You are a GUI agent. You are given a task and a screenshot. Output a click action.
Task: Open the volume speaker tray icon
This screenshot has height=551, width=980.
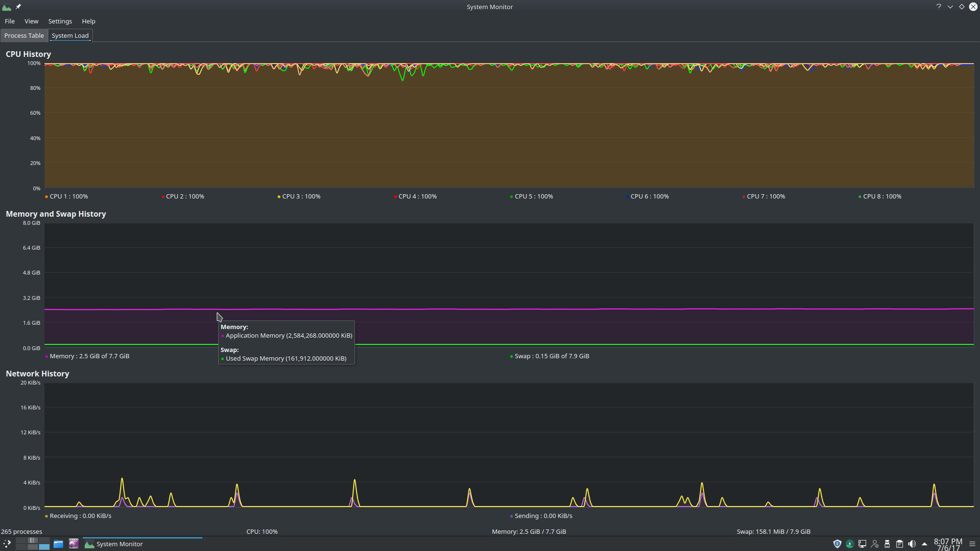tap(912, 544)
